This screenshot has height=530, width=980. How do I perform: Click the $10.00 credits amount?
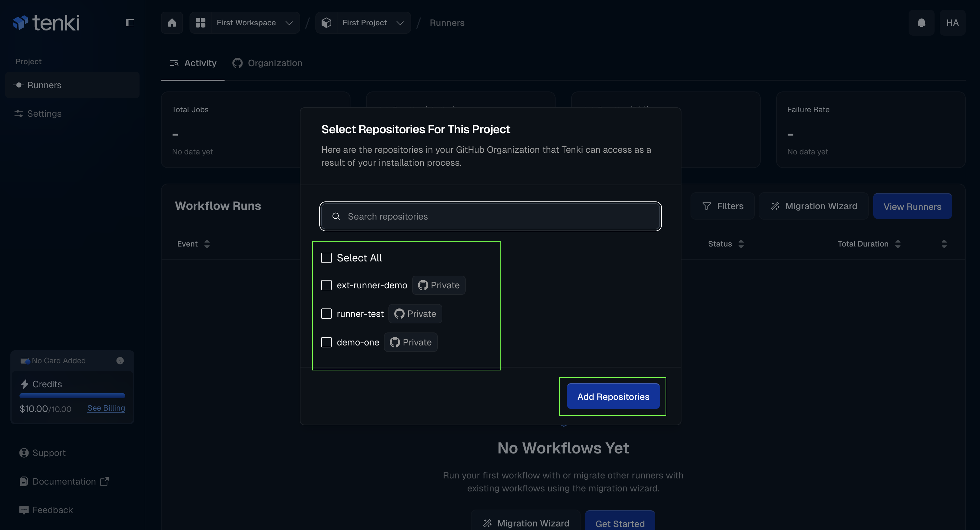pyautogui.click(x=33, y=409)
